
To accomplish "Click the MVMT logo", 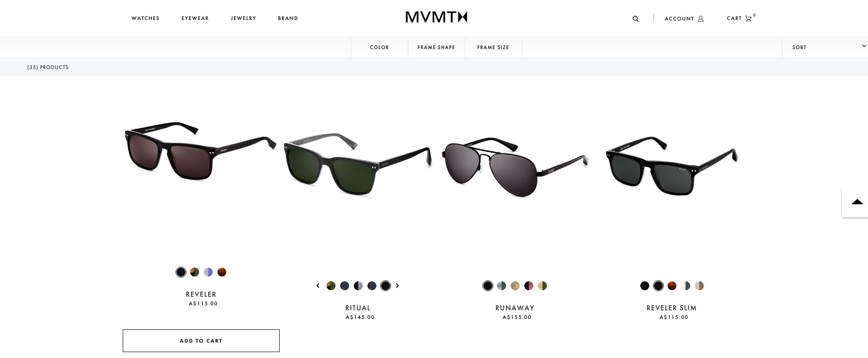I will tap(436, 17).
